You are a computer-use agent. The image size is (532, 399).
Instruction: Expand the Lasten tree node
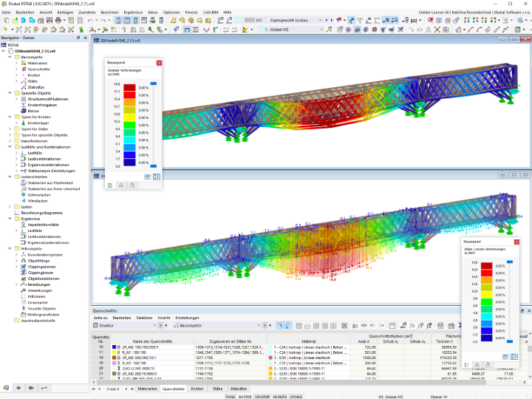(10, 207)
